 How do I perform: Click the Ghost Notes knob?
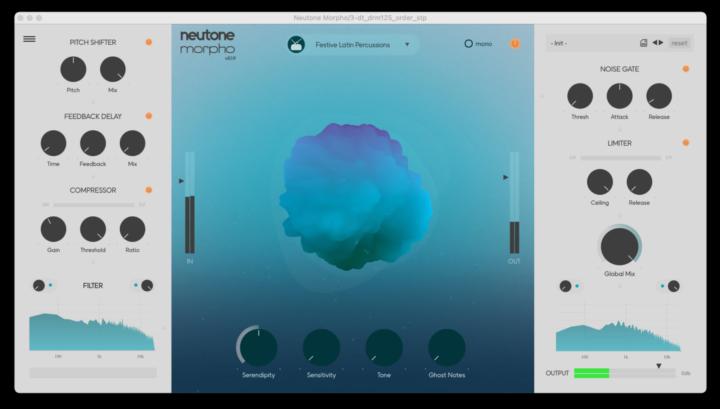pyautogui.click(x=447, y=347)
